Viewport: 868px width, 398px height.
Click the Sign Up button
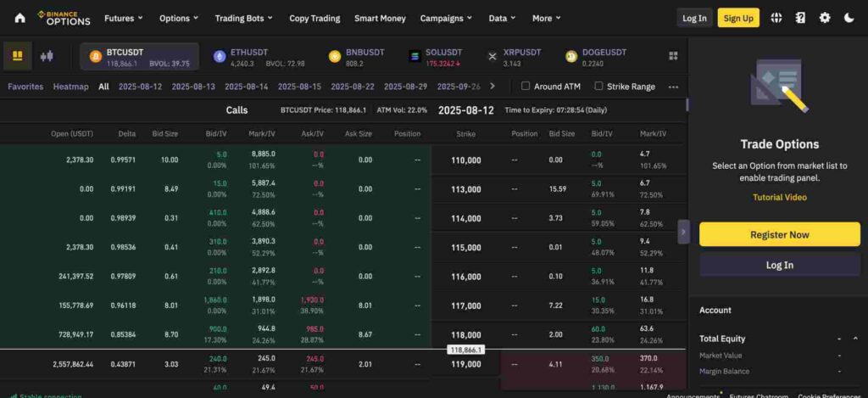click(x=738, y=18)
